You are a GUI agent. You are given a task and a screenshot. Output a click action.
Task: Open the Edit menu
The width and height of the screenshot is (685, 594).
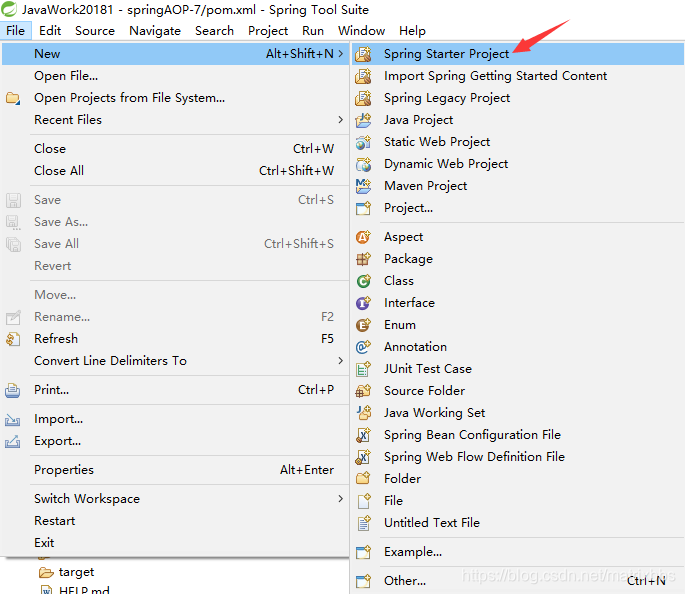point(50,31)
